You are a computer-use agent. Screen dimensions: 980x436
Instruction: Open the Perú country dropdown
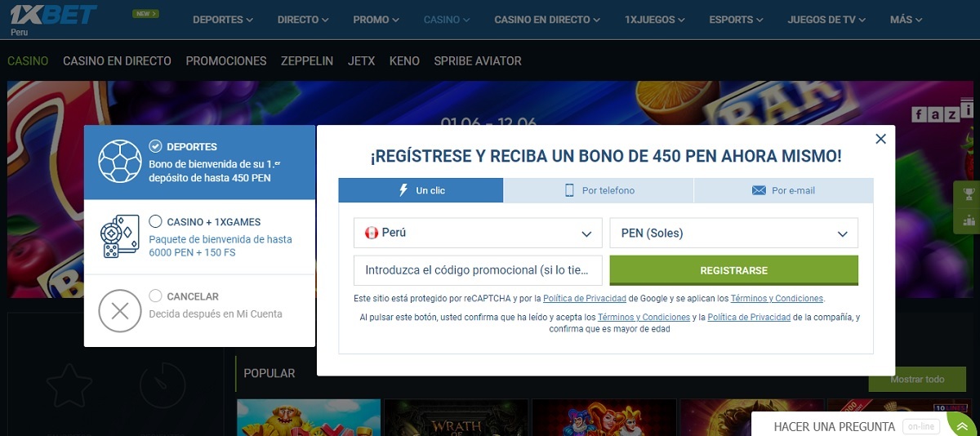coord(478,233)
